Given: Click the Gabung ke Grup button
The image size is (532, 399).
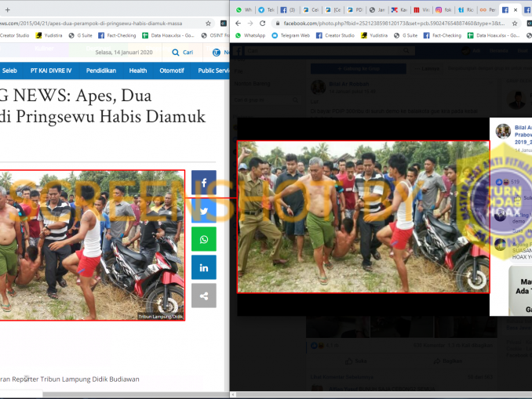Looking at the screenshot, I should coord(359,68).
